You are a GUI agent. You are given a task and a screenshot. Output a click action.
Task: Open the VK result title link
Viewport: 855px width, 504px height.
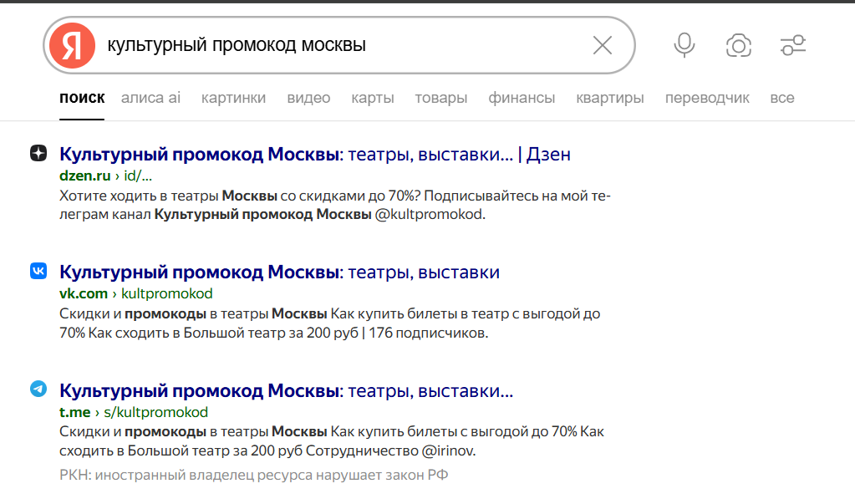click(279, 272)
